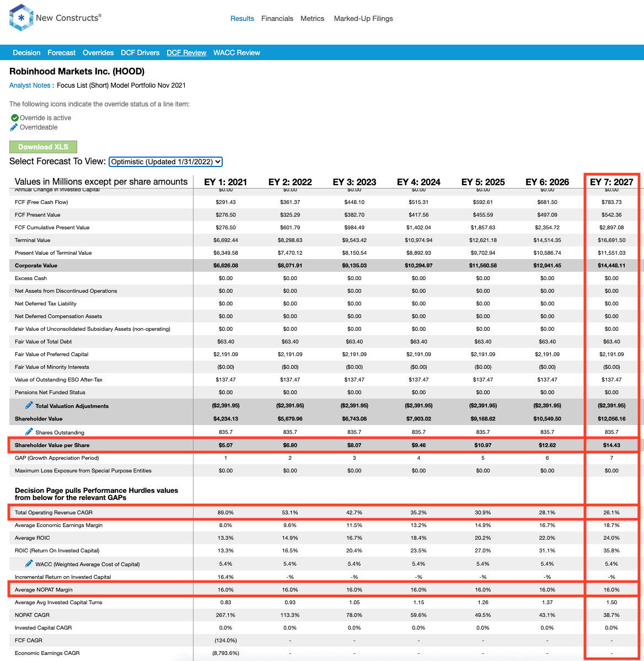The height and width of the screenshot is (661, 644).
Task: Click the 26.1% revenue CAGR cell
Action: tap(611, 513)
